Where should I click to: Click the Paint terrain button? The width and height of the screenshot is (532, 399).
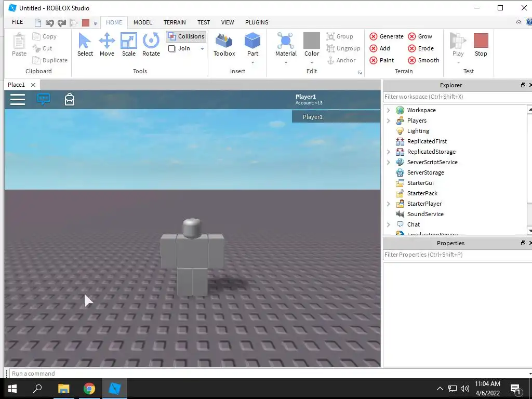[382, 60]
